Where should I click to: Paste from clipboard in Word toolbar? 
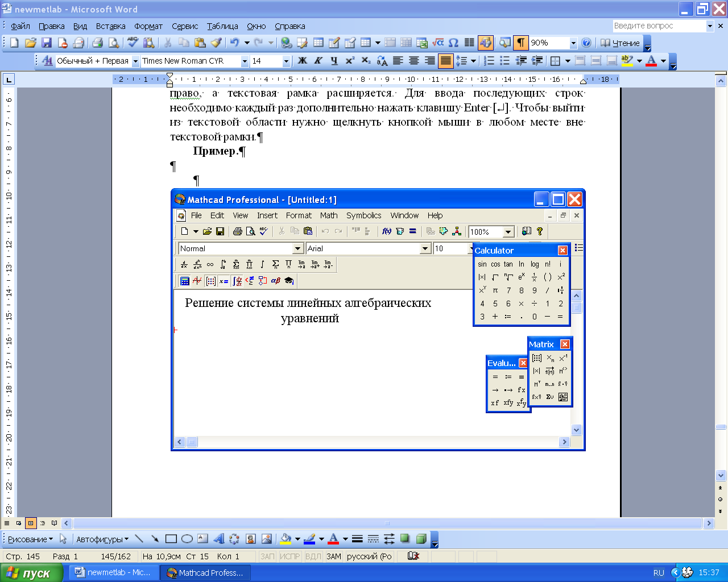[200, 43]
